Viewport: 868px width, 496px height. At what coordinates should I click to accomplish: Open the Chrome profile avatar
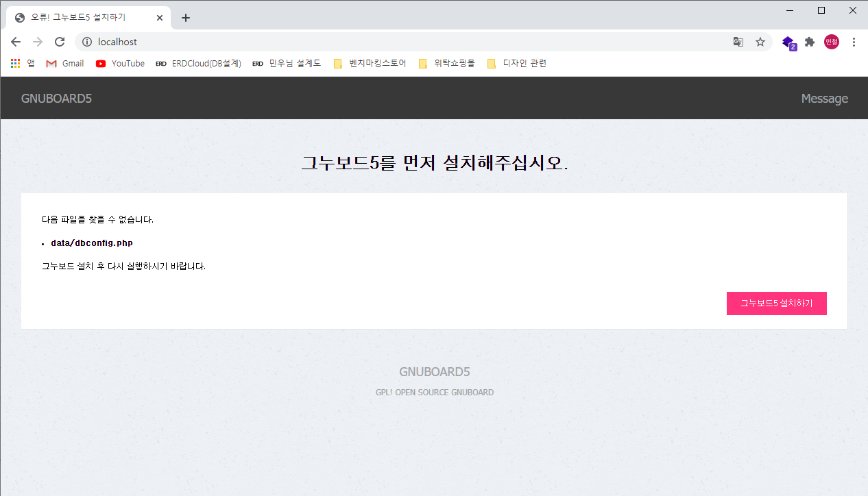click(x=832, y=42)
